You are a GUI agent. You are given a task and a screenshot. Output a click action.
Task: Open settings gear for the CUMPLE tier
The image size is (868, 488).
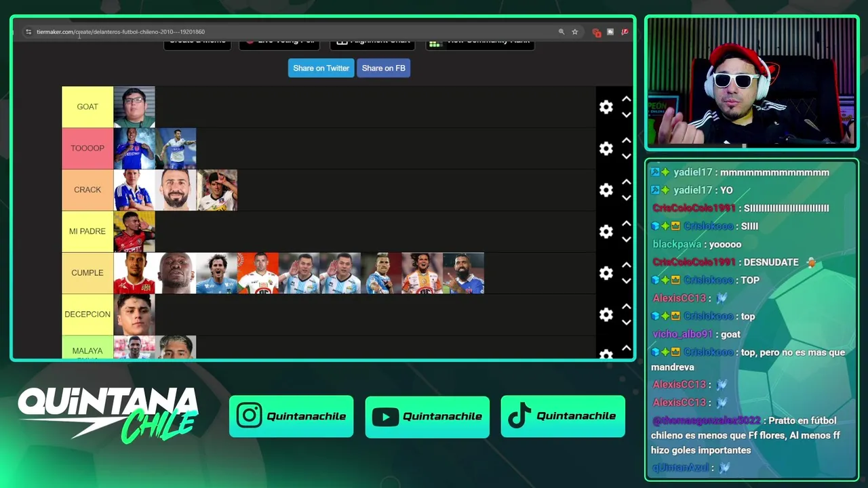pos(606,273)
